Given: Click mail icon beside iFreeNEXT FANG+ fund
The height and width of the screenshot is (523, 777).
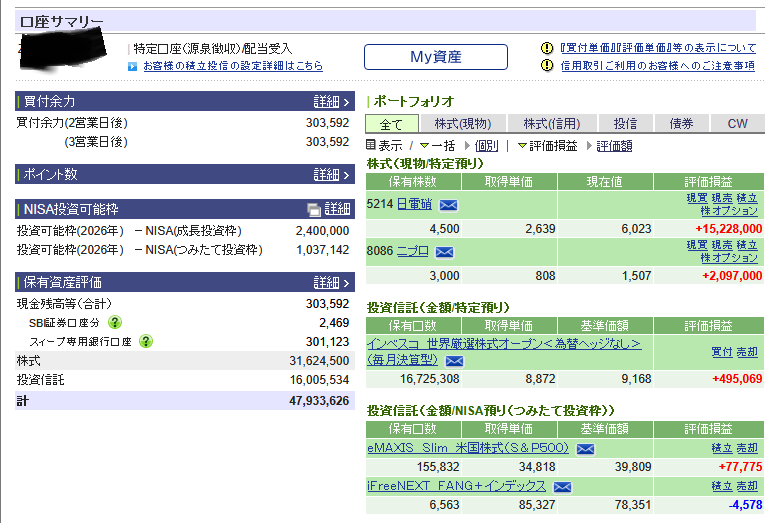Looking at the screenshot, I should 562,487.
